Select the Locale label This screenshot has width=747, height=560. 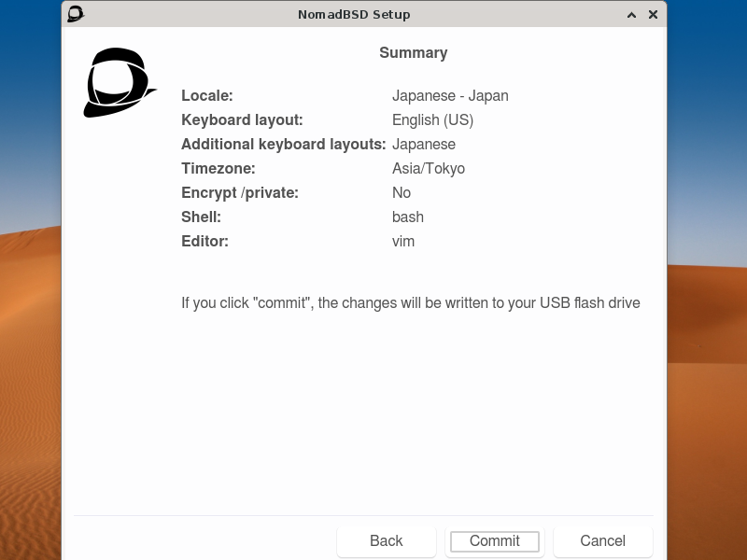point(207,95)
